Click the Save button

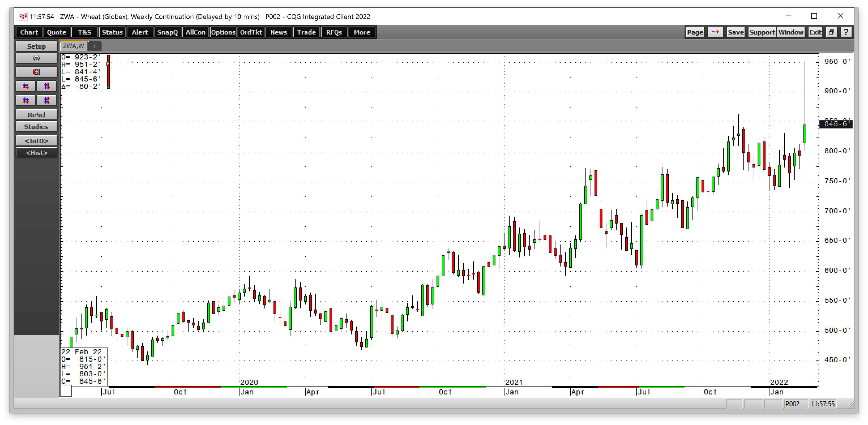(x=736, y=32)
